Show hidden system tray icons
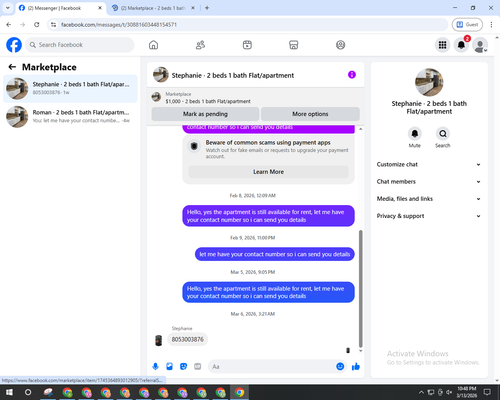Viewport: 500px width, 400px height. [x=421, y=392]
